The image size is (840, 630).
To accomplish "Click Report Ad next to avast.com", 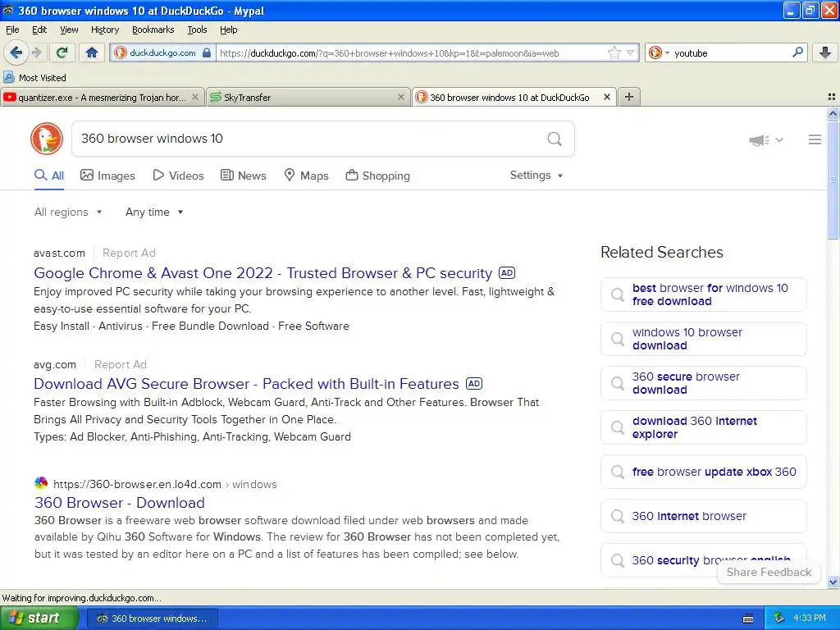I will (x=129, y=253).
